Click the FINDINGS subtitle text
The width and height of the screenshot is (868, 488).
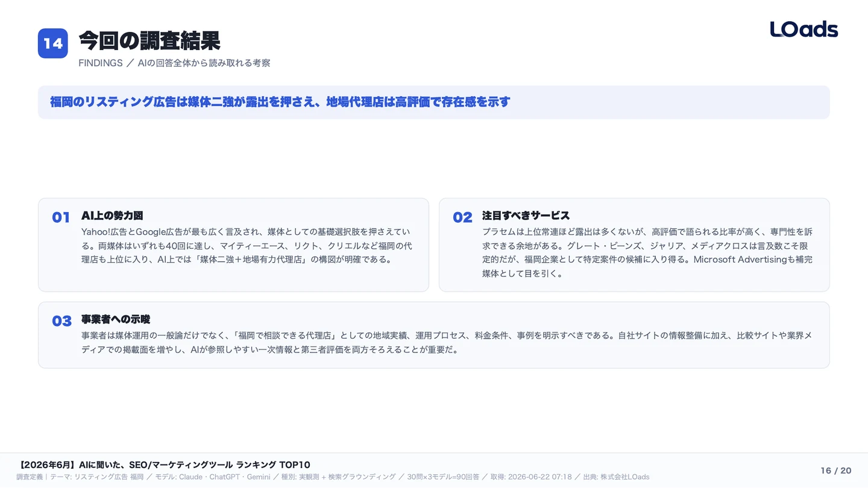coord(174,63)
